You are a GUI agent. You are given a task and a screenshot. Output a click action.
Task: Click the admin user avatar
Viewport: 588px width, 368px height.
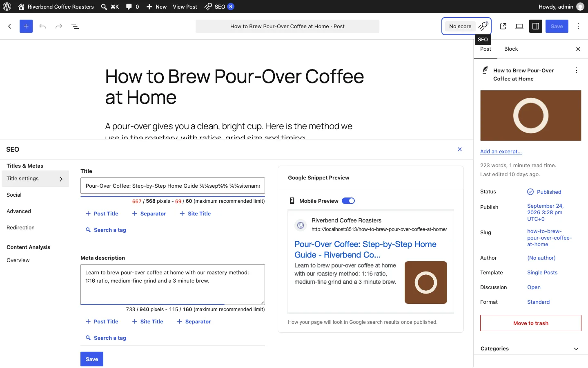(580, 7)
